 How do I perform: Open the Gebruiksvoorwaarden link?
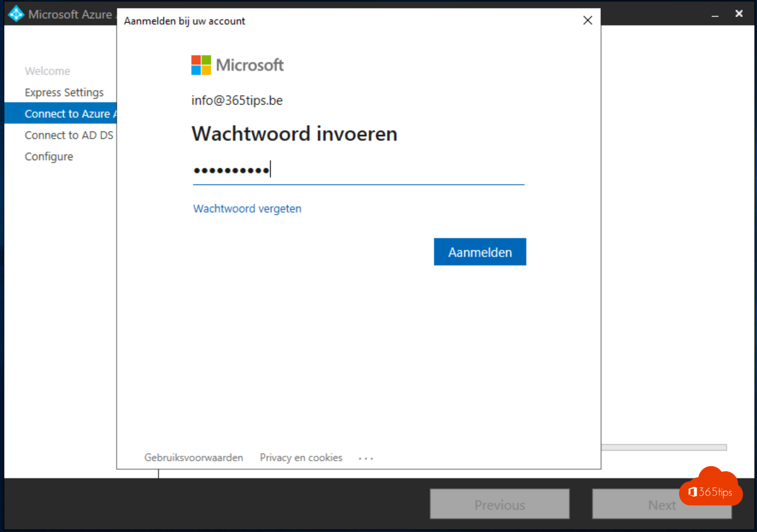[194, 457]
